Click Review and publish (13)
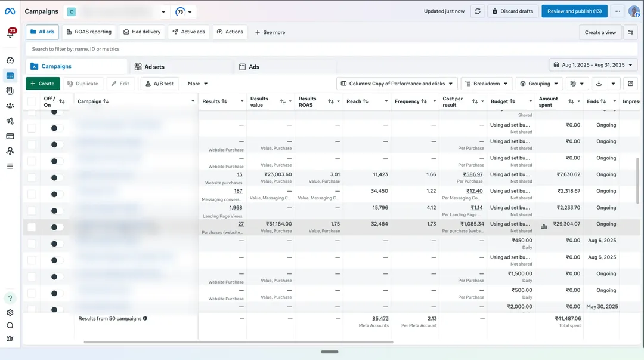The height and width of the screenshot is (360, 644). click(x=574, y=11)
